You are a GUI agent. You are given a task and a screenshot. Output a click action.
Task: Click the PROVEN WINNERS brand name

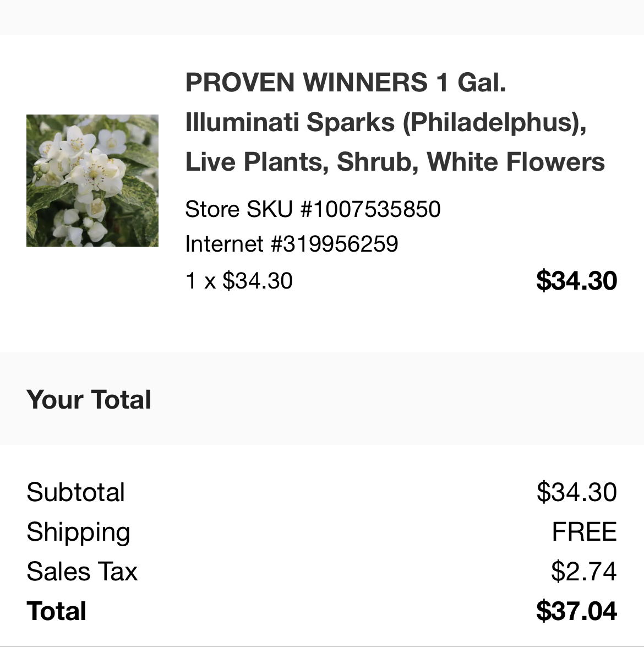coord(306,83)
